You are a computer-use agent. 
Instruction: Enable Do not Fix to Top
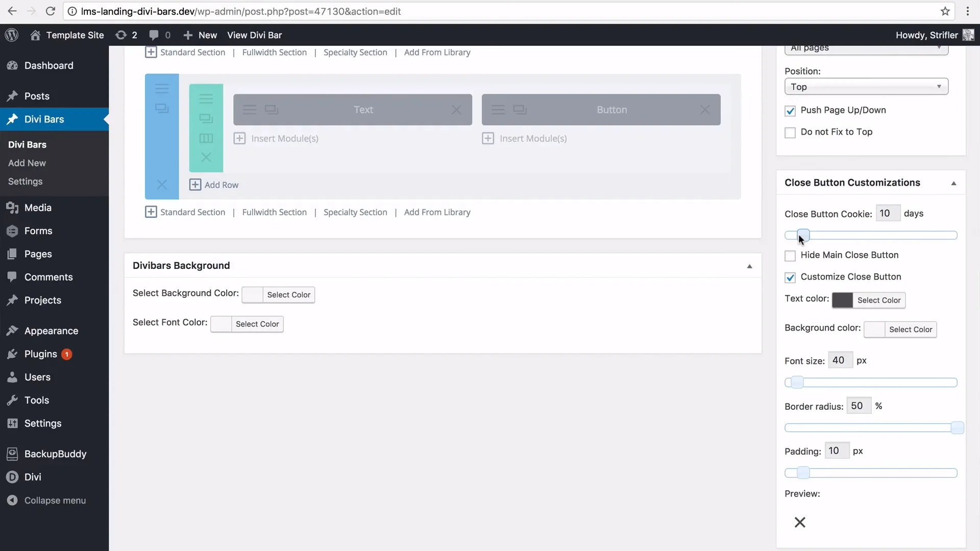[x=790, y=132]
